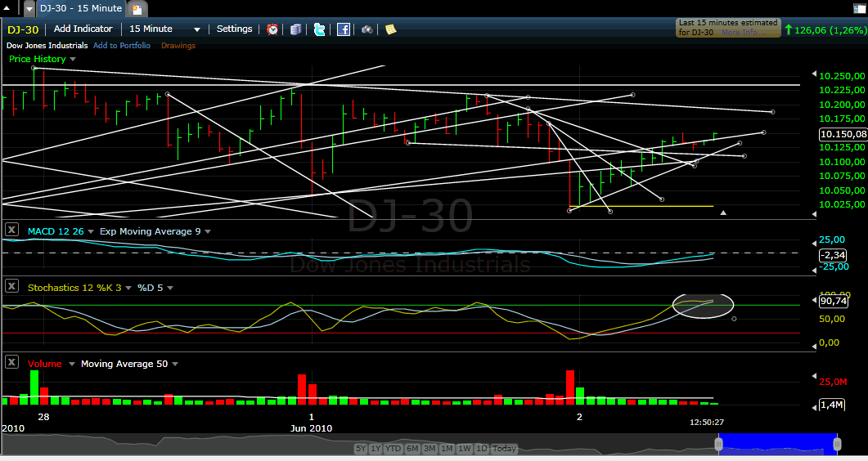Screen dimensions: 868x461
Task: Open the Drawings link
Action: [178, 45]
